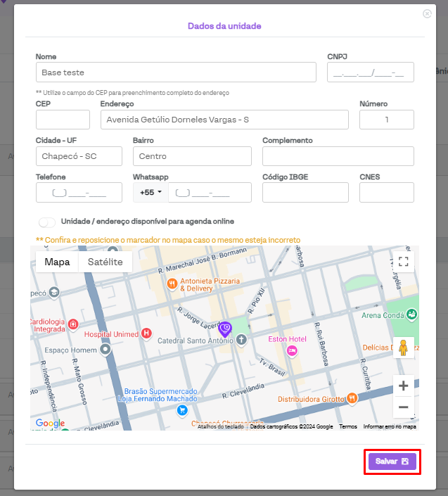Enable the online schedule availability toggle

coord(47,222)
